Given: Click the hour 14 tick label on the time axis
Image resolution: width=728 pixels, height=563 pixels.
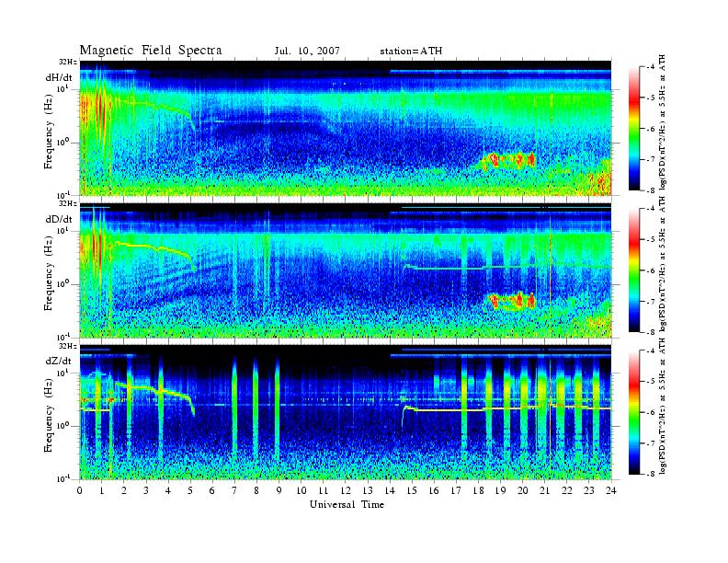Looking at the screenshot, I should coord(390,490).
